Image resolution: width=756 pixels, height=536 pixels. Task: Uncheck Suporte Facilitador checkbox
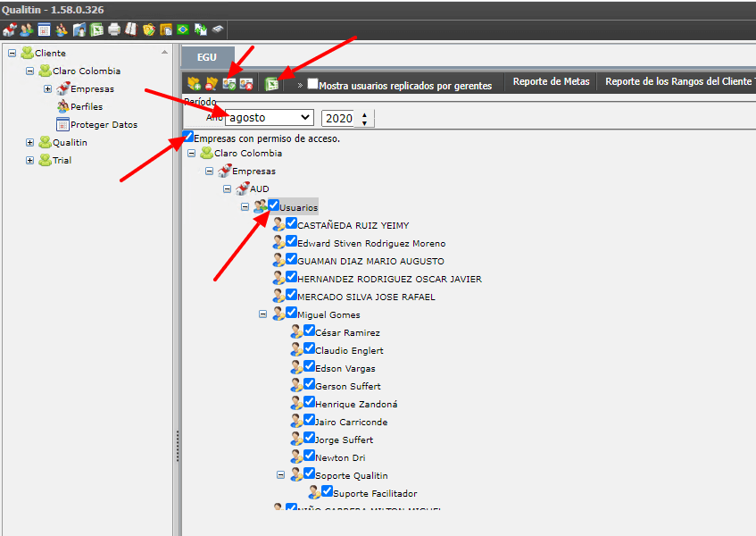click(327, 491)
